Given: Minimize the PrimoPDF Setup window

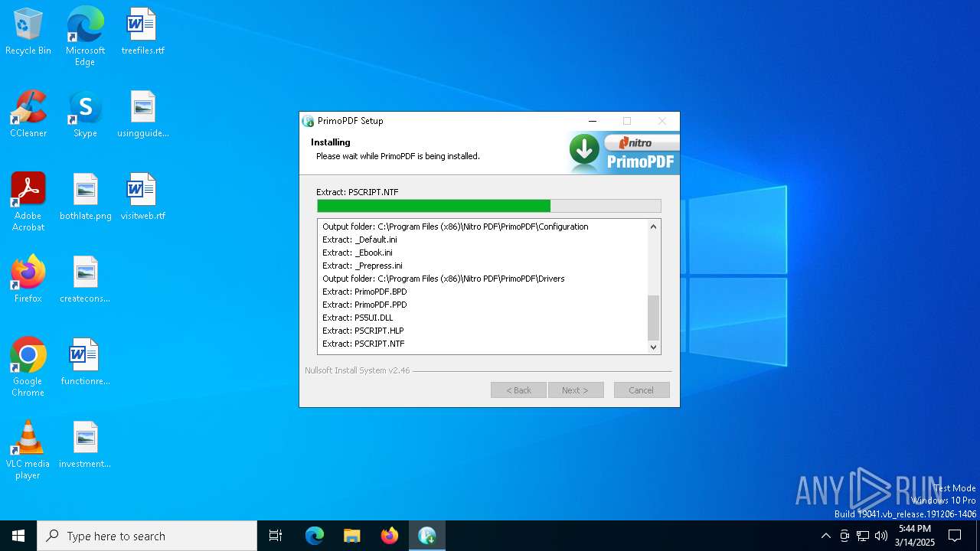Looking at the screenshot, I should [593, 121].
